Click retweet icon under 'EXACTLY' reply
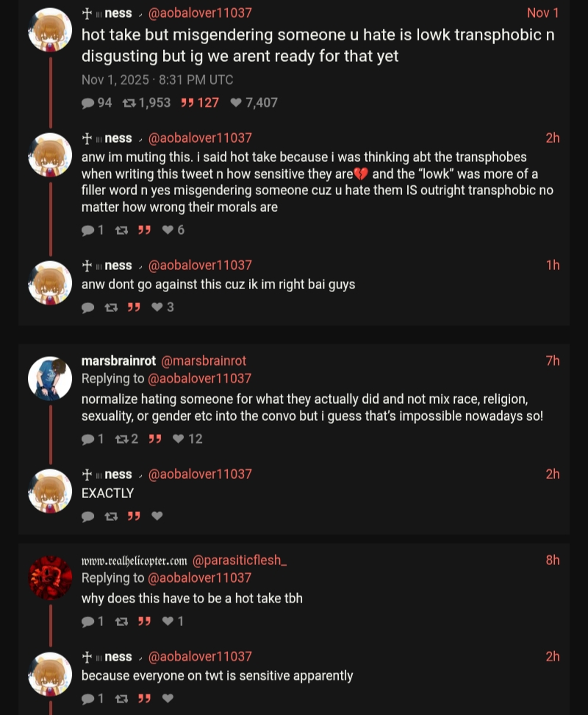The width and height of the screenshot is (588, 715). pos(111,516)
